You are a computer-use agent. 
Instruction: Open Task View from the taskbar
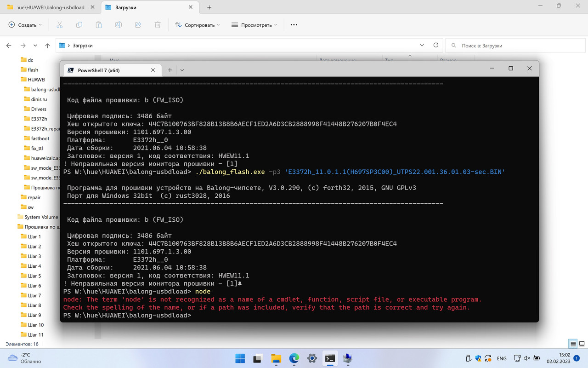(258, 358)
